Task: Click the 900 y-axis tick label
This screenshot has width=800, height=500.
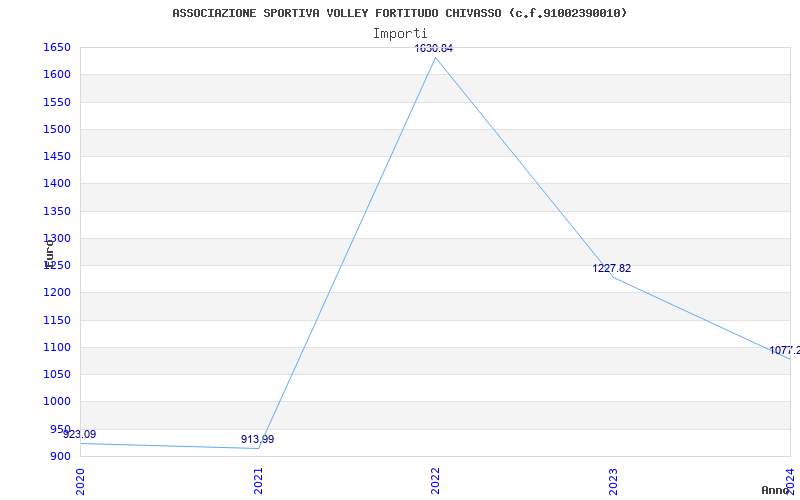Action: [x=59, y=457]
